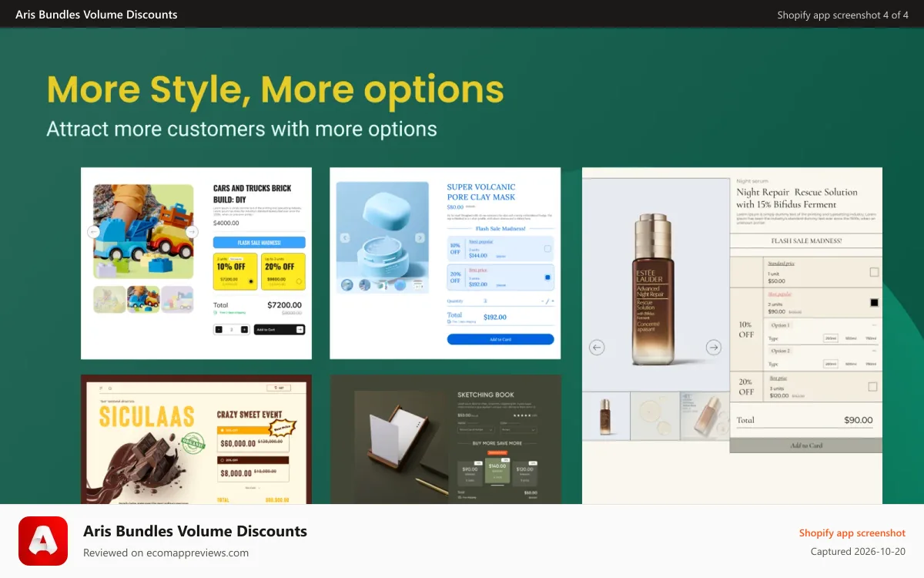Click the $90.00 total on the serum panel
Image resolution: width=924 pixels, height=578 pixels.
click(859, 420)
